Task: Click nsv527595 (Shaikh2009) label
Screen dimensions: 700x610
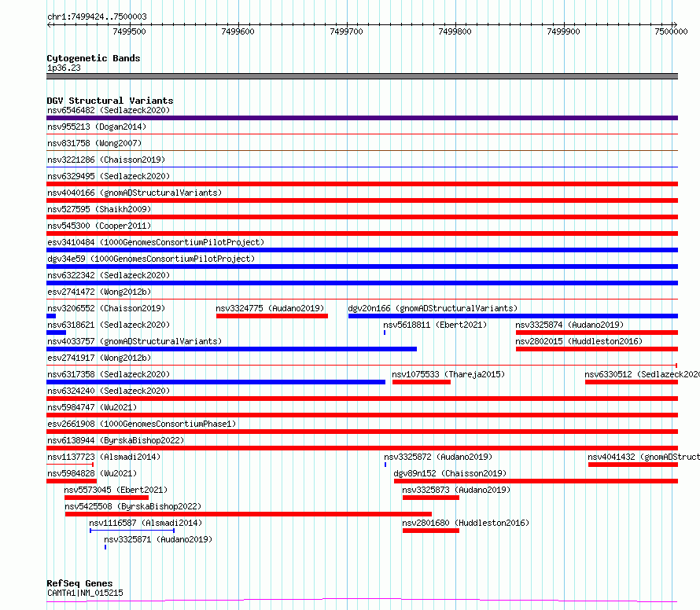Action: (x=99, y=209)
